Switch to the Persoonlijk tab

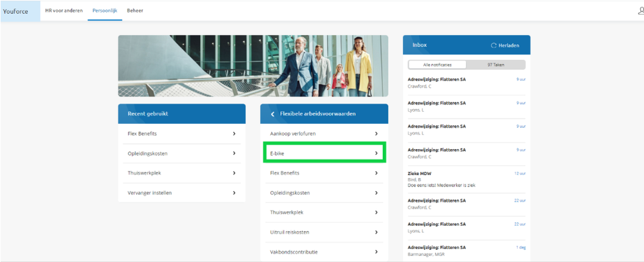click(105, 11)
